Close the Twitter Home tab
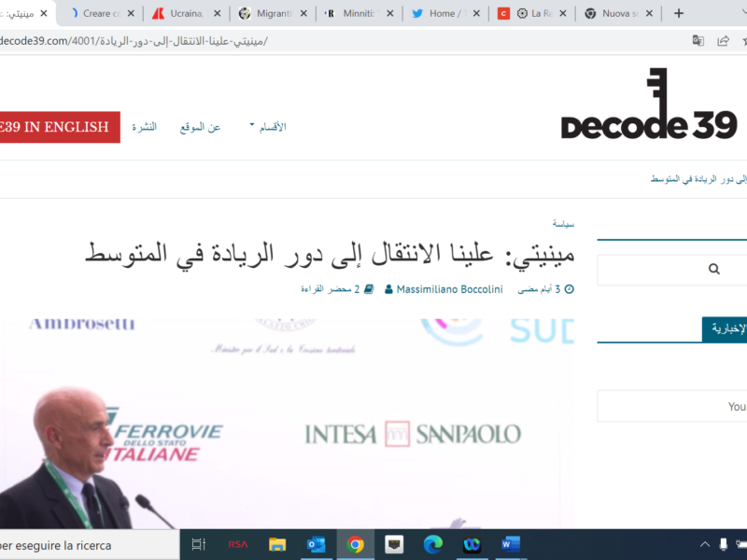 [476, 13]
